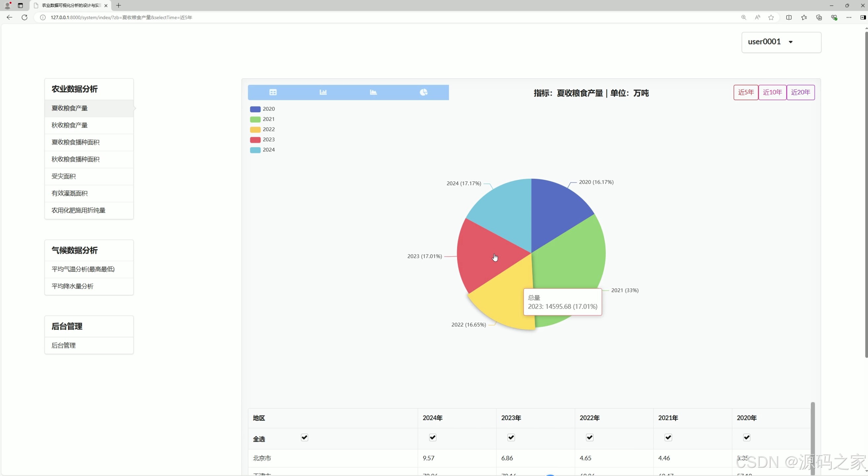Add page to favorites star
Image resolution: width=868 pixels, height=476 pixels.
tap(771, 18)
